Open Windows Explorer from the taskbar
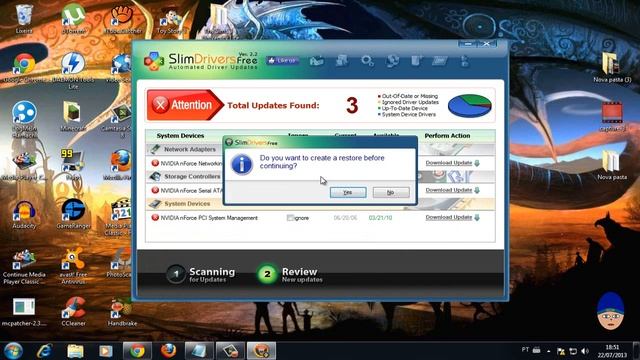Screen dimensions: 640x360 [x=75, y=351]
